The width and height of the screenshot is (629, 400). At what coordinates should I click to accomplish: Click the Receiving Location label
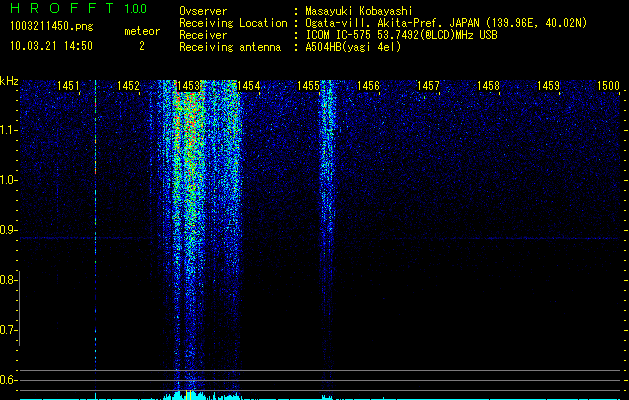(x=233, y=23)
